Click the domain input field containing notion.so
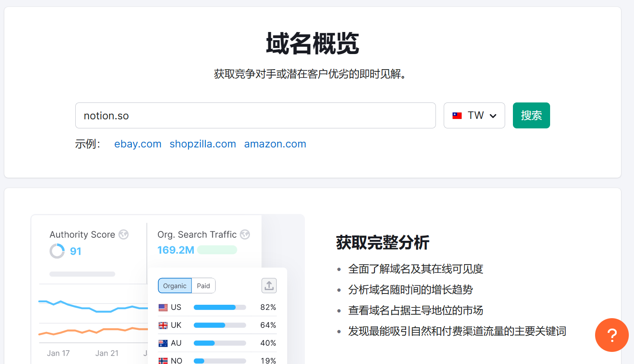 click(x=255, y=115)
